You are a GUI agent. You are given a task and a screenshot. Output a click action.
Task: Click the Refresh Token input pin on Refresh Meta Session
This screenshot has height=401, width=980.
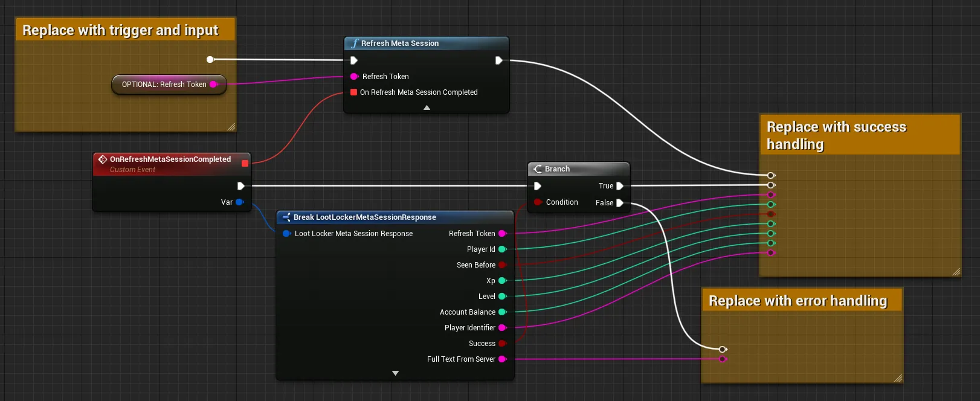(355, 77)
